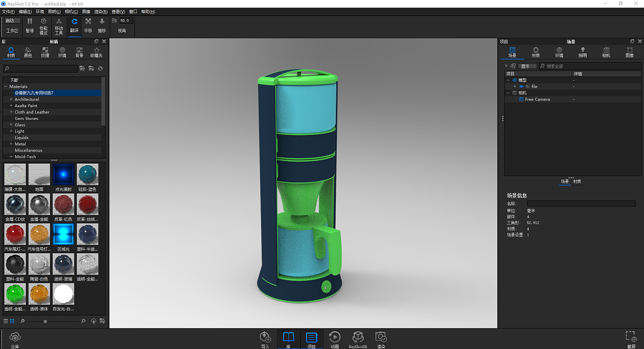Open the library 收藏夹 favorites tab
Viewport: 644px width, 349px height.
[96, 52]
